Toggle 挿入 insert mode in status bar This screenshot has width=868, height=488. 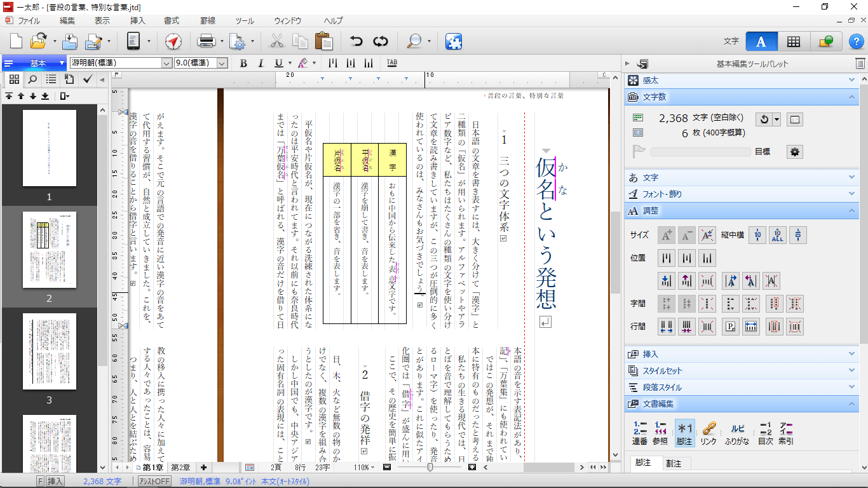click(56, 482)
